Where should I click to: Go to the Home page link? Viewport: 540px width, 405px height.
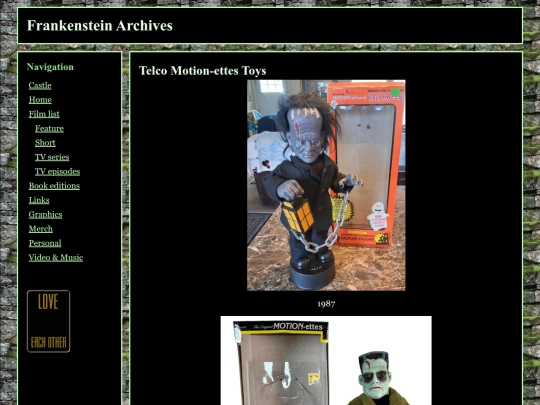pyautogui.click(x=40, y=100)
